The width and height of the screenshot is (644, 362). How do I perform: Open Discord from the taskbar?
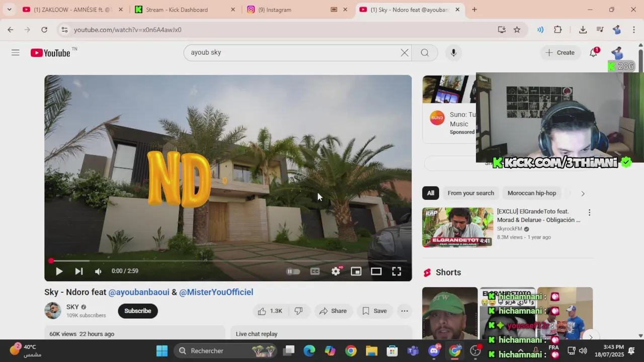click(434, 351)
